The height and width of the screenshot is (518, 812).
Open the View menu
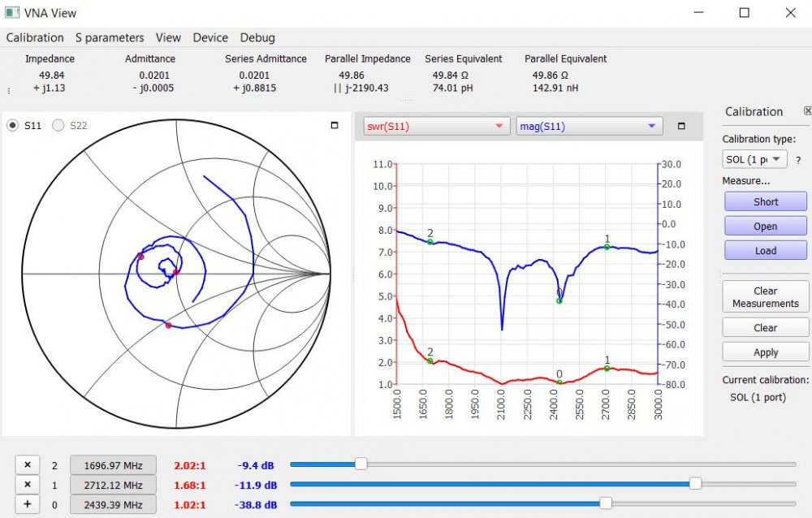pyautogui.click(x=168, y=38)
